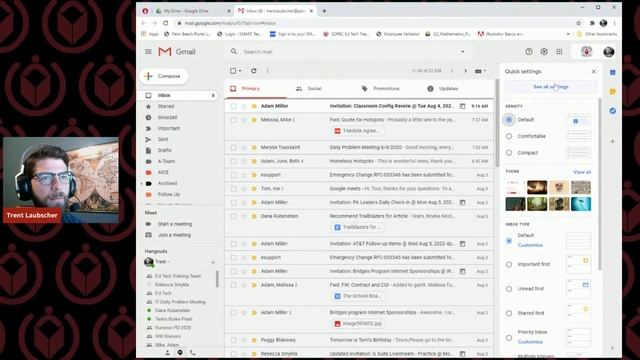Click the Refresh inbox icon
The image size is (640, 360).
pos(253,71)
